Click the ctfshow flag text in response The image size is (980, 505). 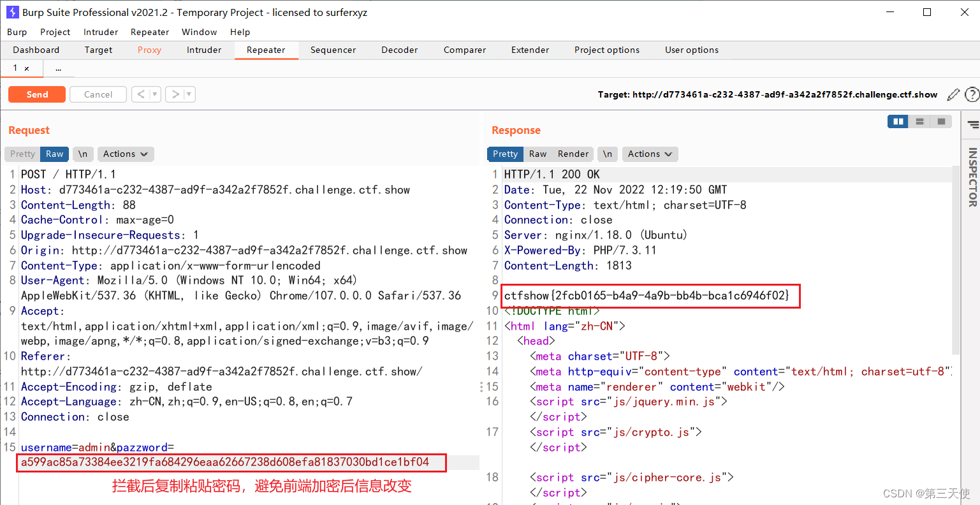[x=647, y=295]
